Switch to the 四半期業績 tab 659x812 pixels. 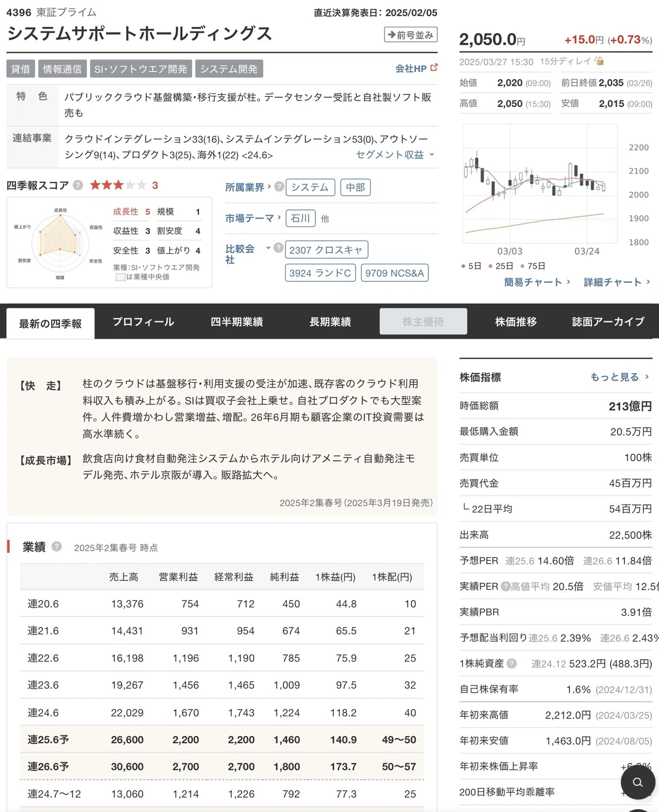tap(237, 322)
